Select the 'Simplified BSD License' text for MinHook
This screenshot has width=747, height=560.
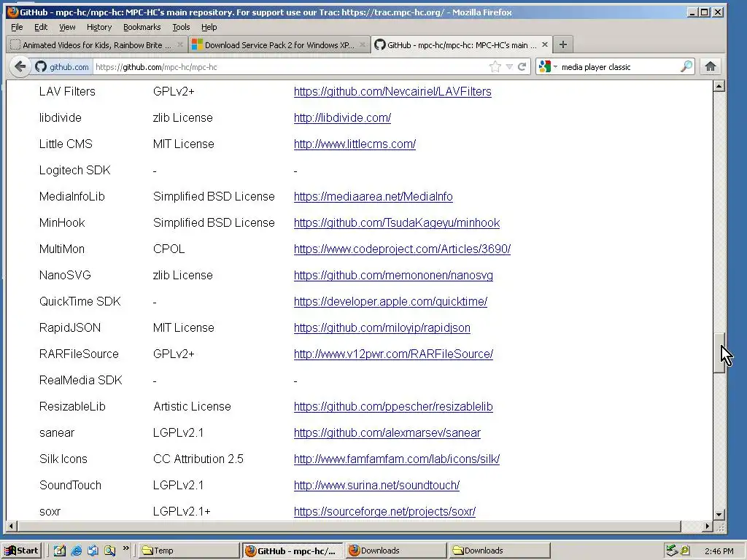(x=214, y=222)
